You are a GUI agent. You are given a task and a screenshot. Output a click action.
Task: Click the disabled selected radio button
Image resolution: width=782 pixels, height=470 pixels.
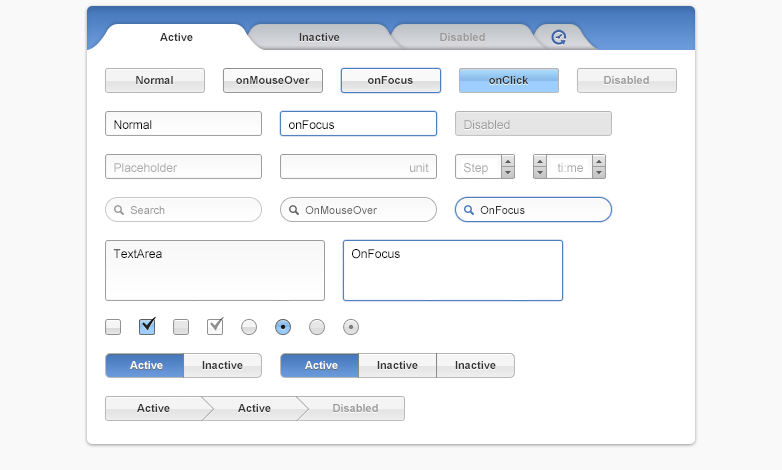tap(351, 327)
